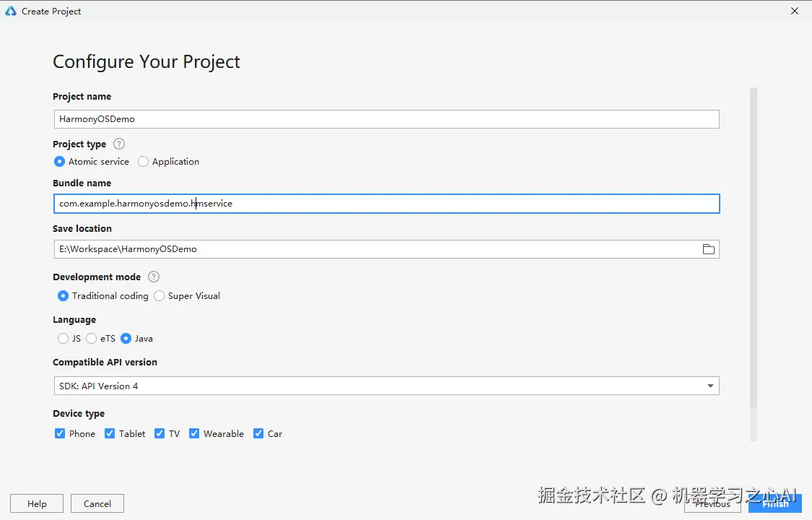Image resolution: width=812 pixels, height=520 pixels.
Task: Click Finish to create the project
Action: point(775,503)
